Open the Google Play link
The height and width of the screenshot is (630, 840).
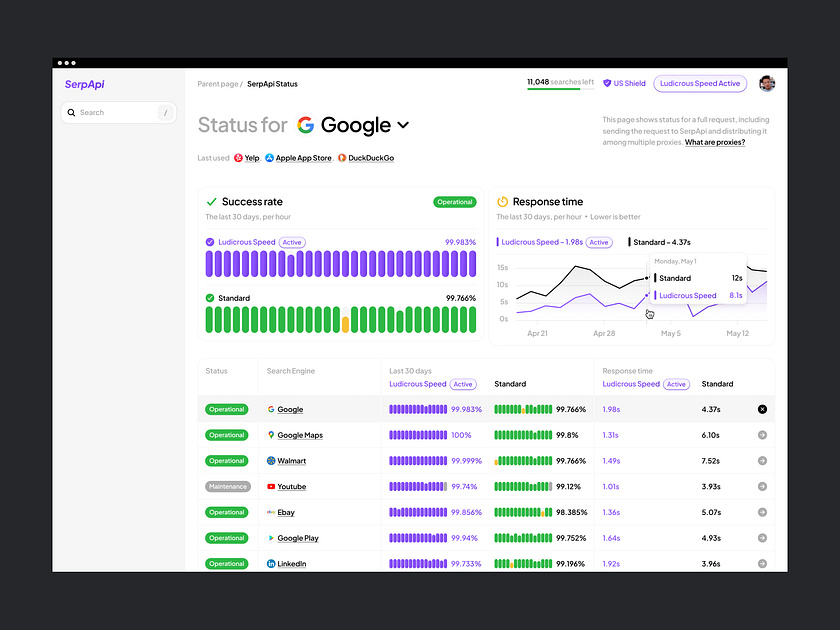(x=298, y=538)
